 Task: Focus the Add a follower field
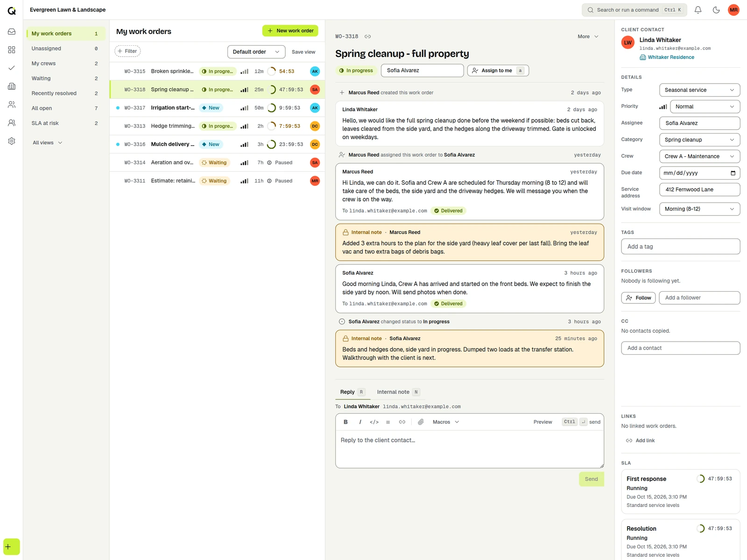(699, 298)
